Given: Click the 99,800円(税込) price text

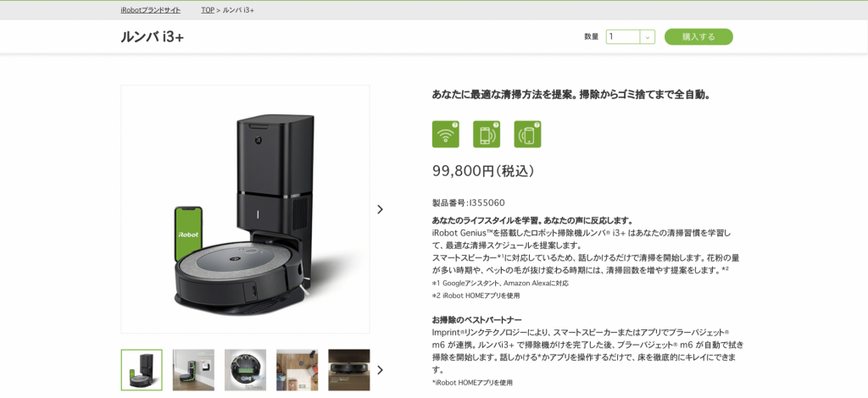Looking at the screenshot, I should 483,171.
